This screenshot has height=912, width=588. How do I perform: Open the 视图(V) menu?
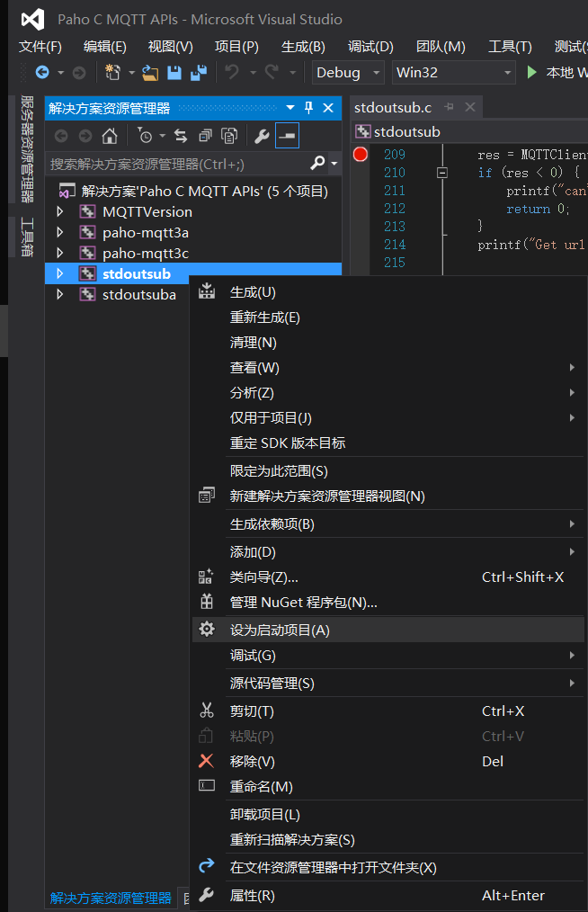pyautogui.click(x=171, y=47)
